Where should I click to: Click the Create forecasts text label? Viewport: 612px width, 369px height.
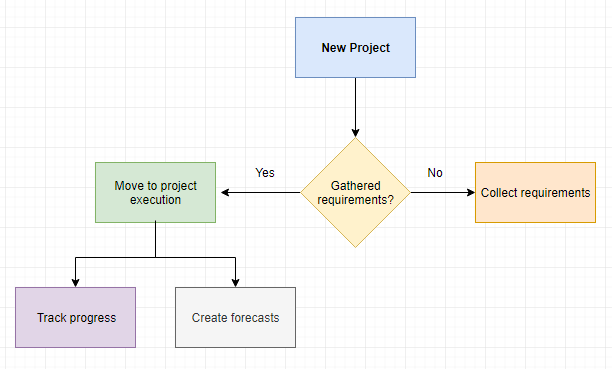[x=235, y=318]
